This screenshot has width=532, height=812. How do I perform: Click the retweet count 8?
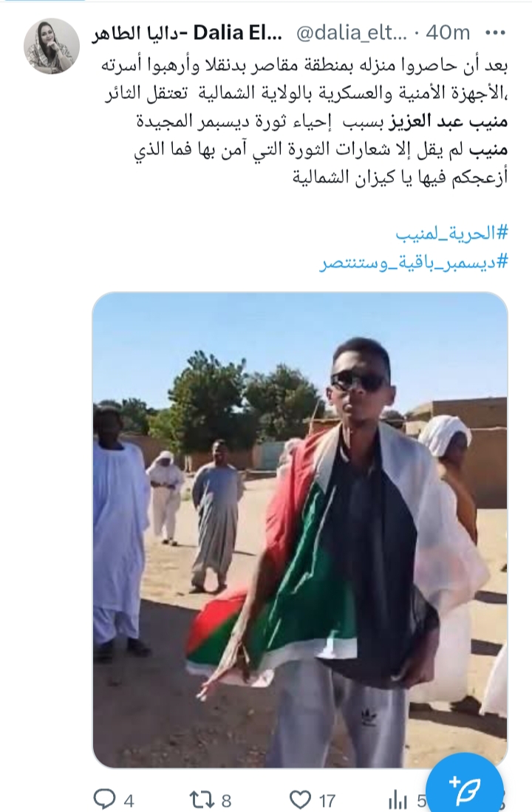click(226, 801)
